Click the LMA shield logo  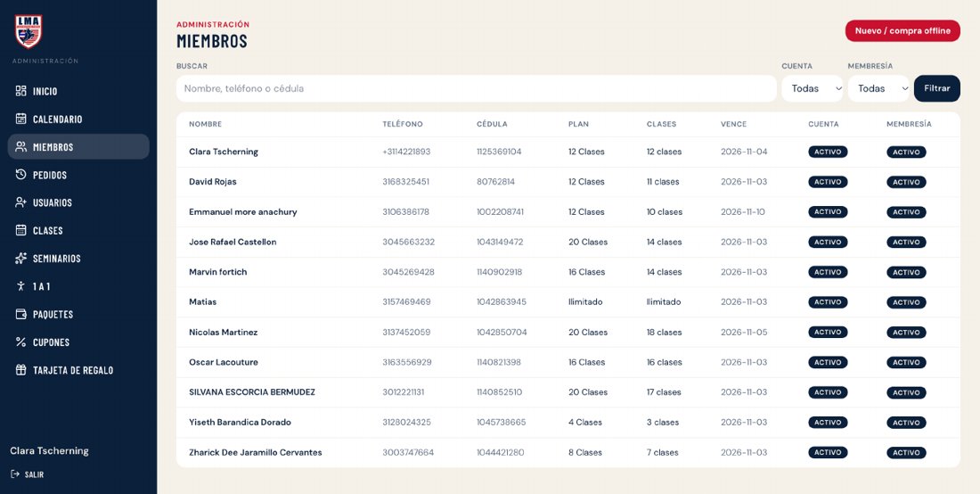tap(29, 31)
